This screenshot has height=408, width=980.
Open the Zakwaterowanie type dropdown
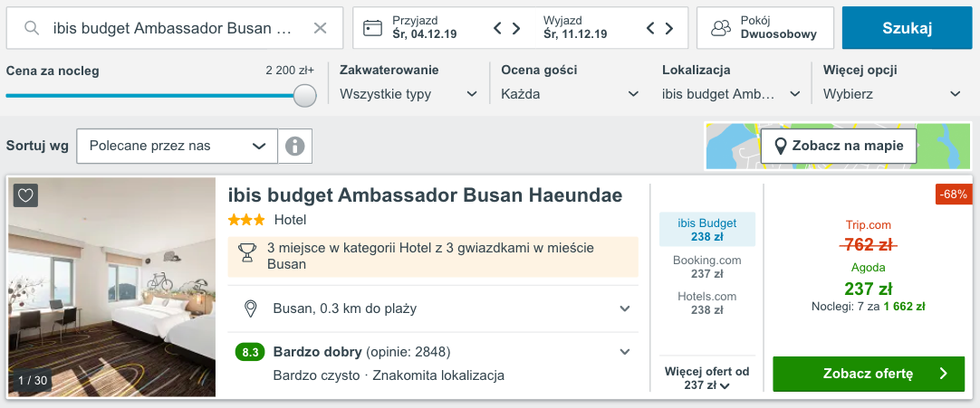408,94
